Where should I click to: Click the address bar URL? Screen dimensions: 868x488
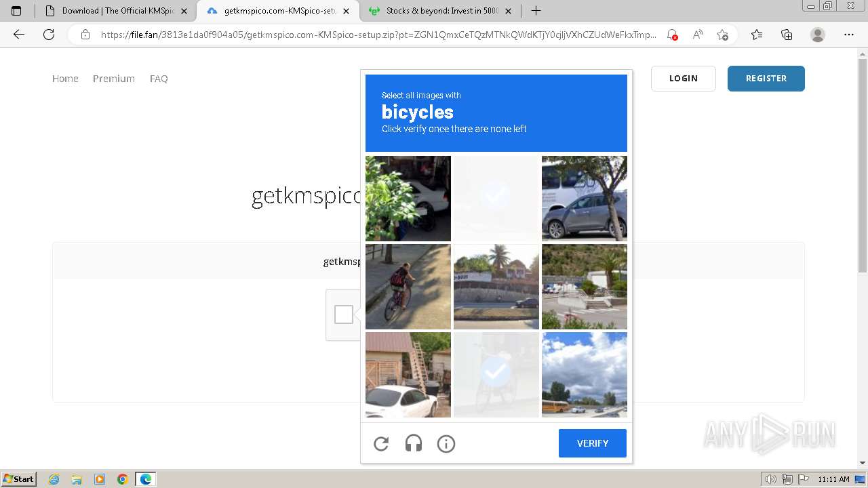click(x=378, y=35)
